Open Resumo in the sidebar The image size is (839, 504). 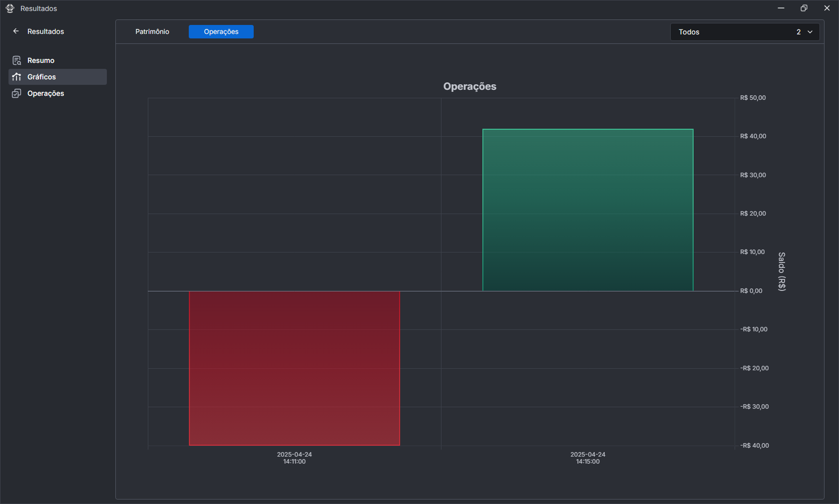tap(41, 60)
